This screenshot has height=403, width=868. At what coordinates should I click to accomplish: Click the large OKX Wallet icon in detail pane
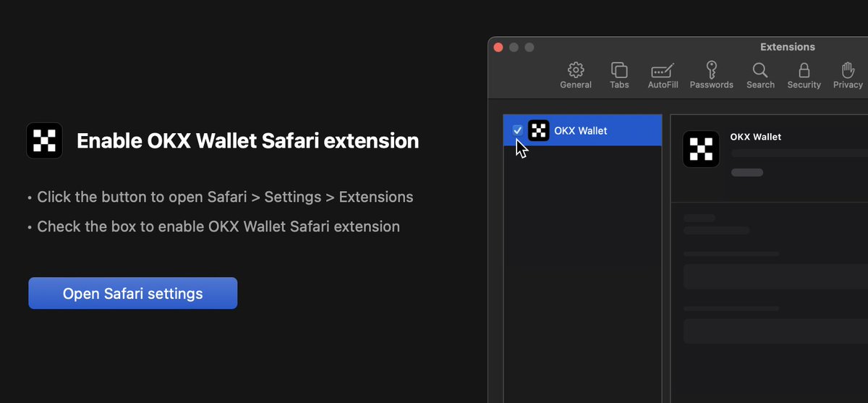(x=701, y=149)
